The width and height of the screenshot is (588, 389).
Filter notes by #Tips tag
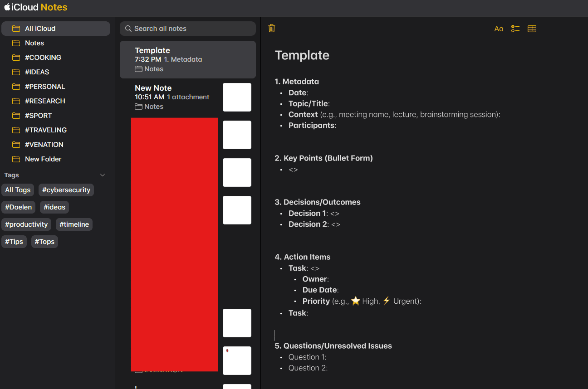tap(14, 242)
